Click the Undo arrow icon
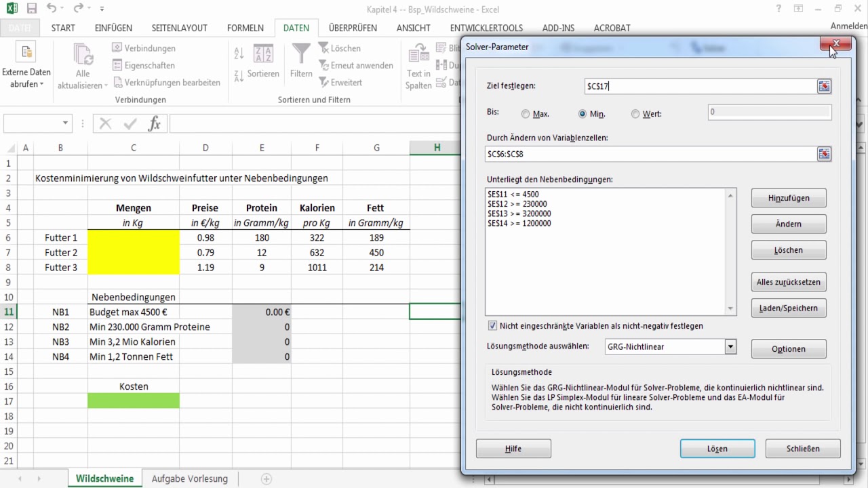Viewport: 868px width, 488px height. coord(52,9)
